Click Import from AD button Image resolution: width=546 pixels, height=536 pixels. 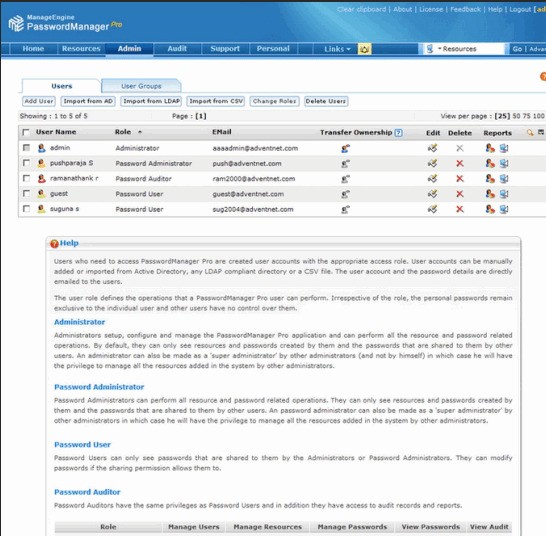click(x=88, y=101)
